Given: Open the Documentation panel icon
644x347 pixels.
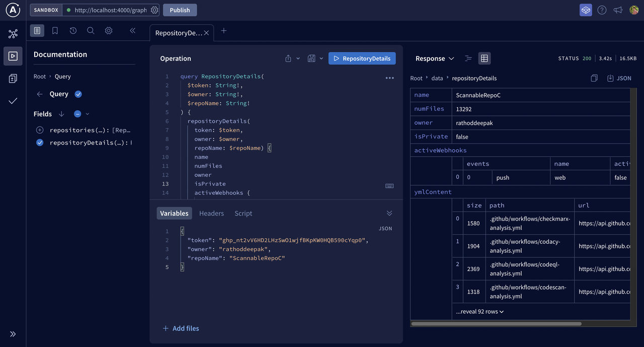Looking at the screenshot, I should pyautogui.click(x=37, y=31).
